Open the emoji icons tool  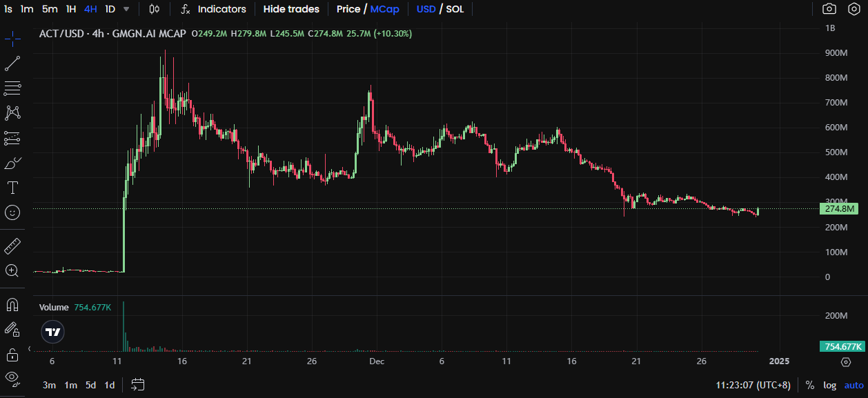(x=12, y=212)
